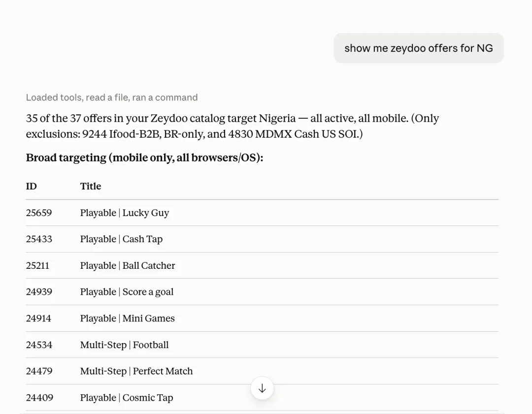Viewport: 532px width, 414px height.
Task: Click the Playable | Cosmic Tap row
Action: pyautogui.click(x=262, y=397)
